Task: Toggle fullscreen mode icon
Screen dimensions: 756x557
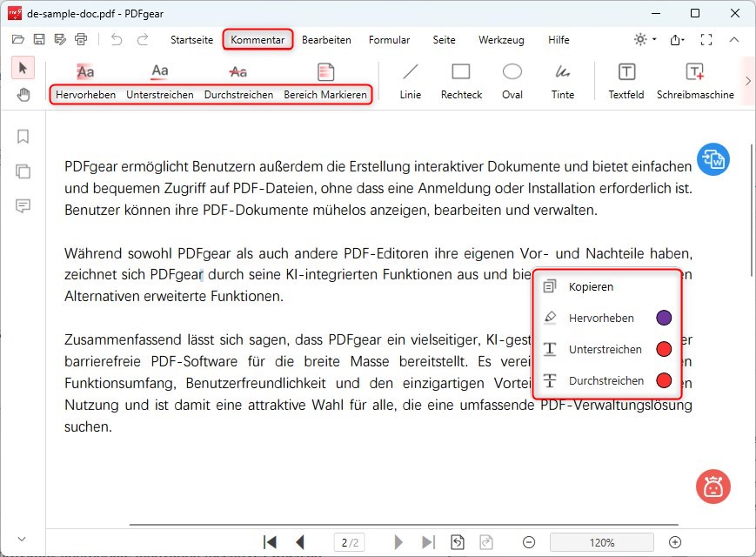Action: coord(706,39)
